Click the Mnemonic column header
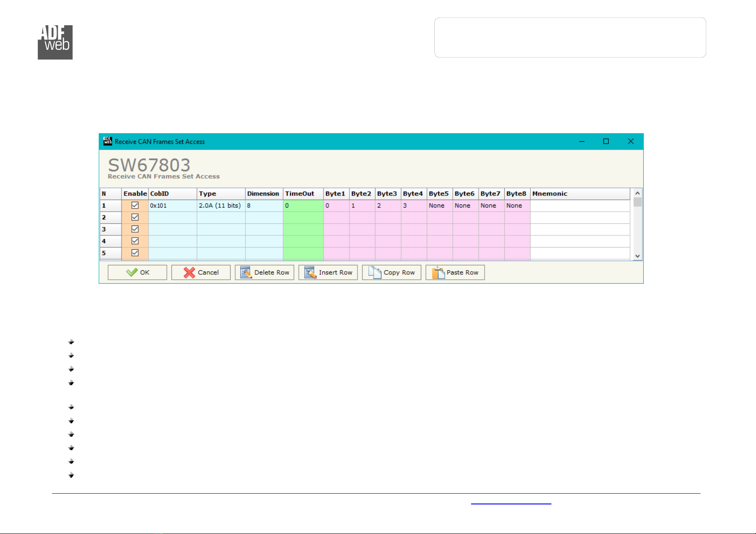 coord(580,194)
